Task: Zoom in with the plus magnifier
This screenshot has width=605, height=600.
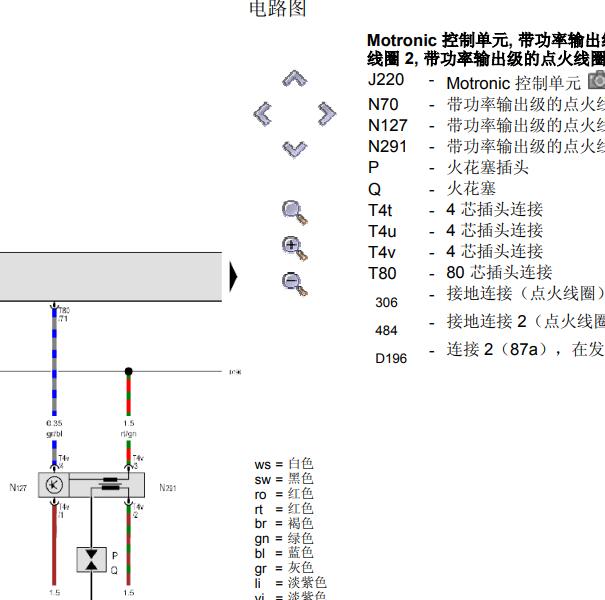Action: [x=295, y=248]
